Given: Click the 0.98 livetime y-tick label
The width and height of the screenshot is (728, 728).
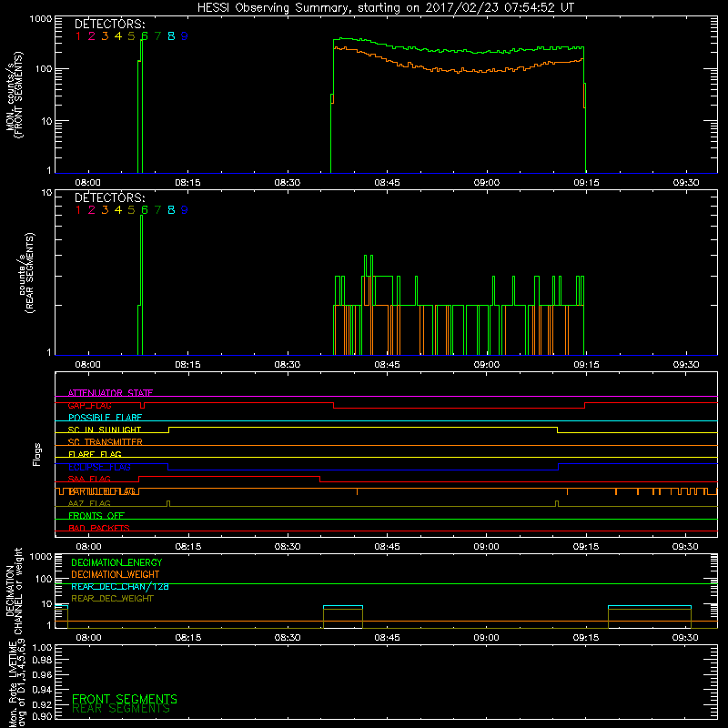Looking at the screenshot, I should click(x=42, y=660).
